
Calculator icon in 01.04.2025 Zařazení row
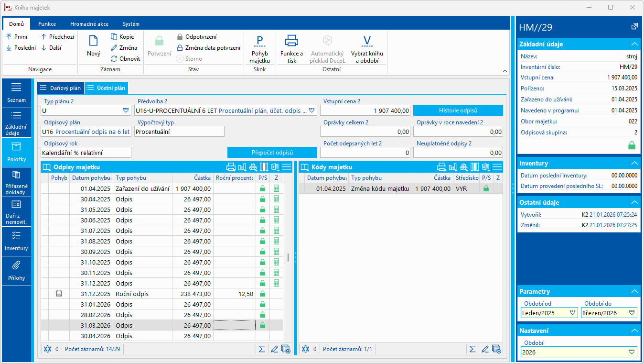click(x=276, y=188)
